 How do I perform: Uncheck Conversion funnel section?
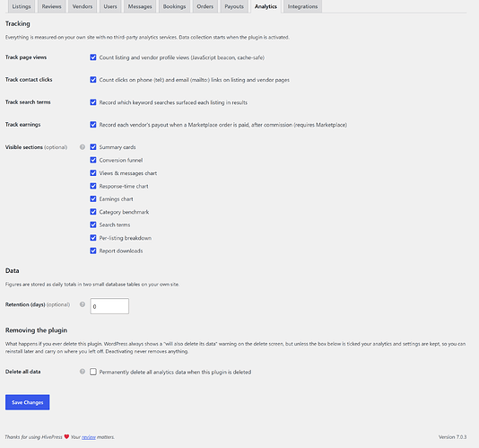click(93, 160)
